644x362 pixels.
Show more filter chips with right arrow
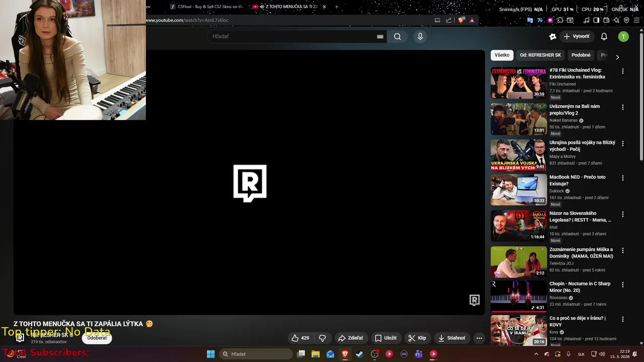point(617,57)
